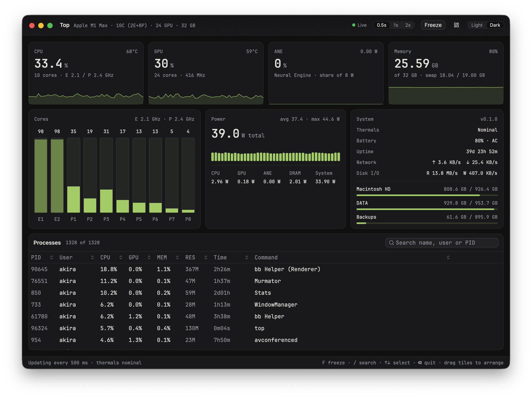This screenshot has height=398, width=532.
Task: Click PID 61780 in the process list
Action: (x=39, y=316)
